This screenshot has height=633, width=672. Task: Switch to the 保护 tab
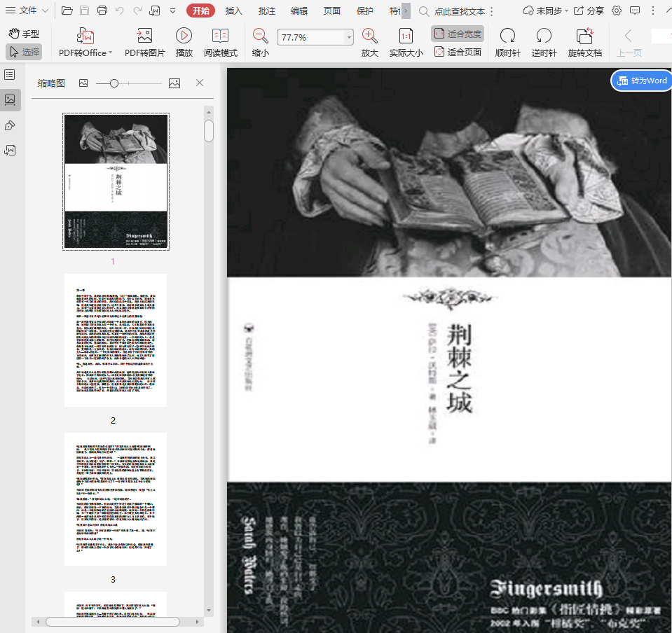(x=364, y=11)
